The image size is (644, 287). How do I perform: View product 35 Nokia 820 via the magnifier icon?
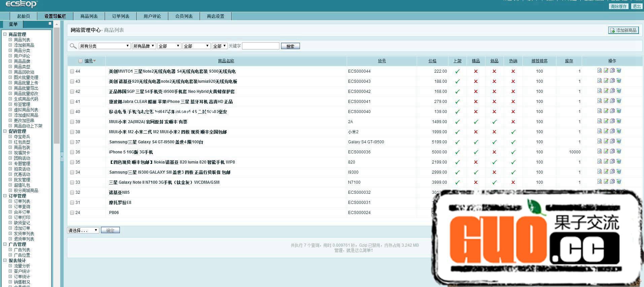pyautogui.click(x=600, y=162)
